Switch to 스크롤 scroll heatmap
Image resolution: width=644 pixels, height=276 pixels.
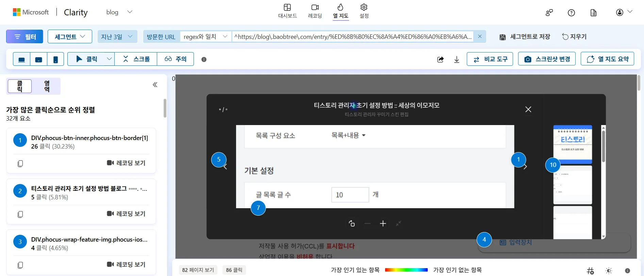[136, 59]
